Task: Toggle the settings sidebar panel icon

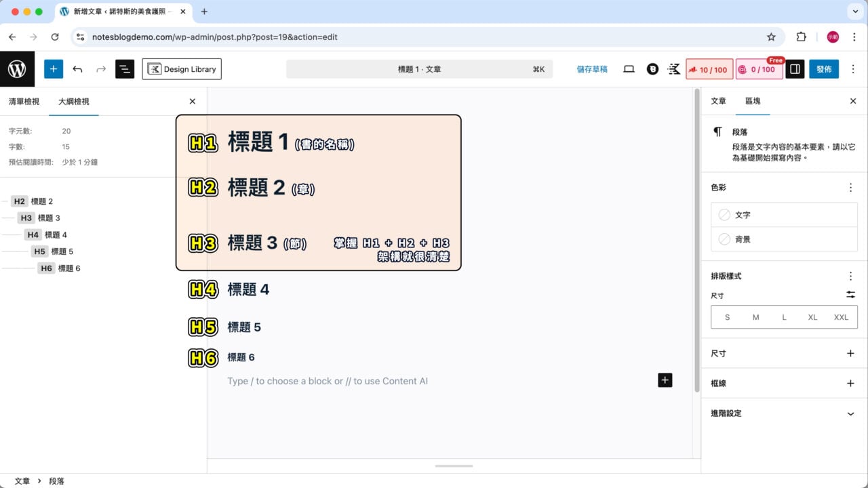Action: pyautogui.click(x=794, y=68)
